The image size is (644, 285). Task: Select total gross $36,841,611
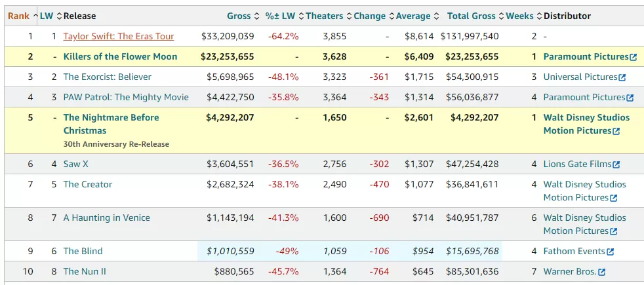[472, 185]
